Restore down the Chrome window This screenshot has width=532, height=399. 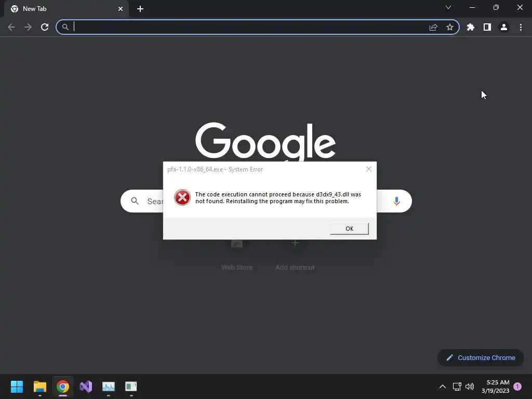pyautogui.click(x=496, y=7)
